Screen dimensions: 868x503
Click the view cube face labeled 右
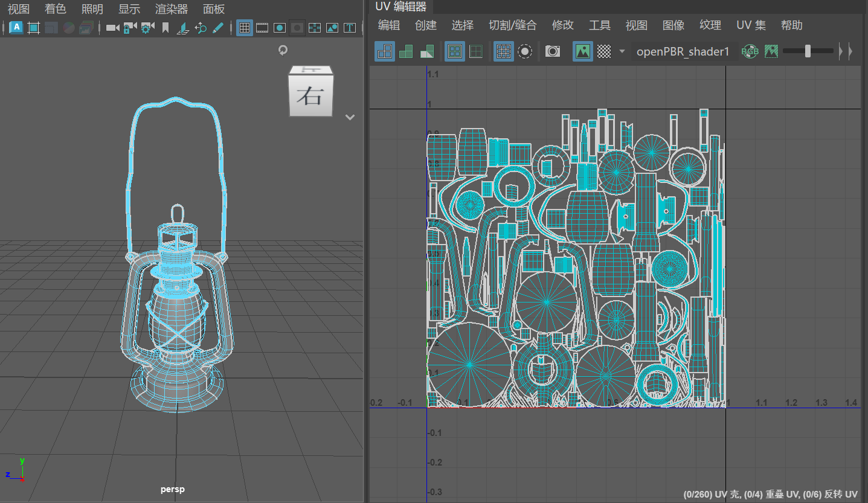(x=310, y=95)
